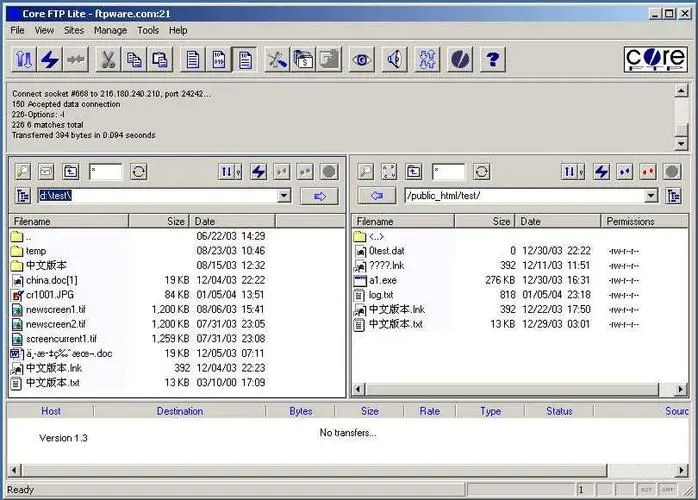This screenshot has height=500, width=698.
Task: Sort remote files by Permissions column header
Action: point(644,221)
